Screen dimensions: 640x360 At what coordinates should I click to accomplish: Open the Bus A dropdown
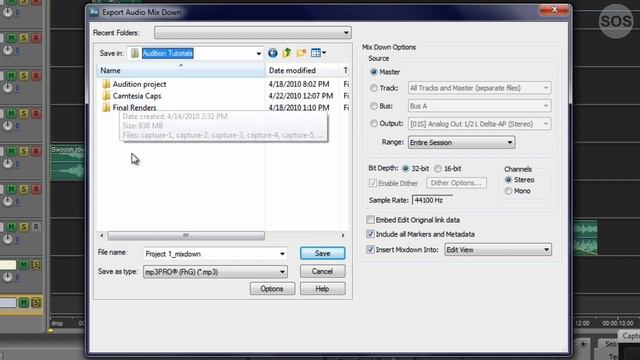coord(479,106)
